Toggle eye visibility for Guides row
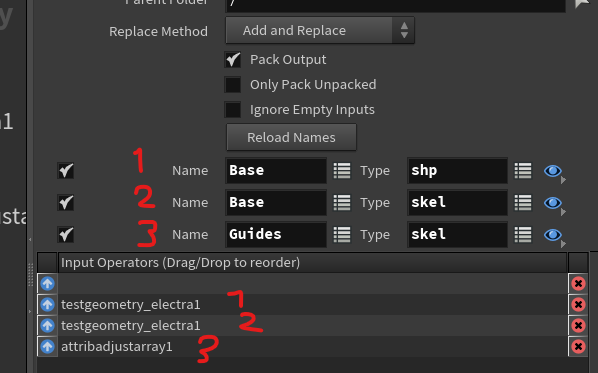The height and width of the screenshot is (373, 598). click(x=553, y=235)
